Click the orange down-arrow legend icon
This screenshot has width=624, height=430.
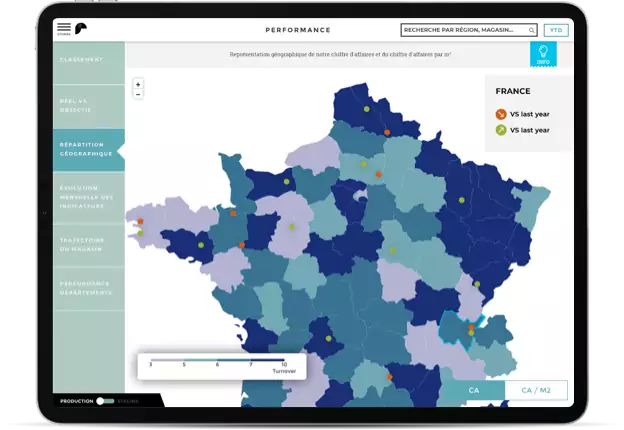pos(501,115)
